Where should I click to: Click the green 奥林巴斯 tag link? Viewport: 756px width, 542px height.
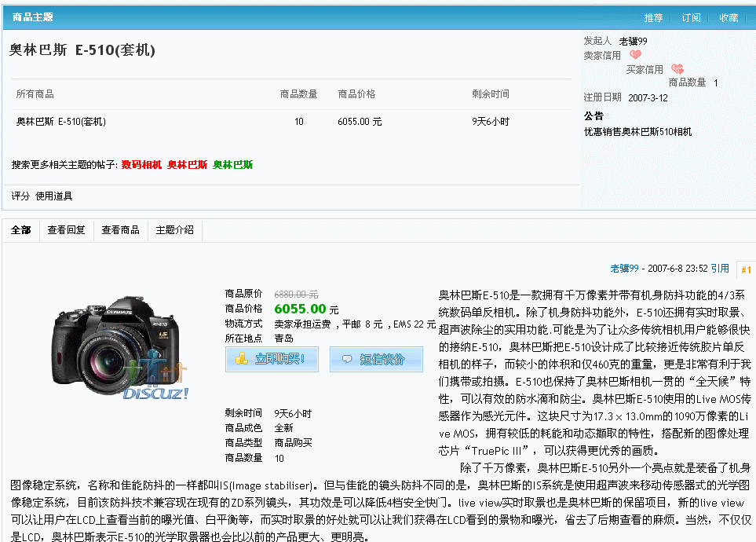click(233, 165)
